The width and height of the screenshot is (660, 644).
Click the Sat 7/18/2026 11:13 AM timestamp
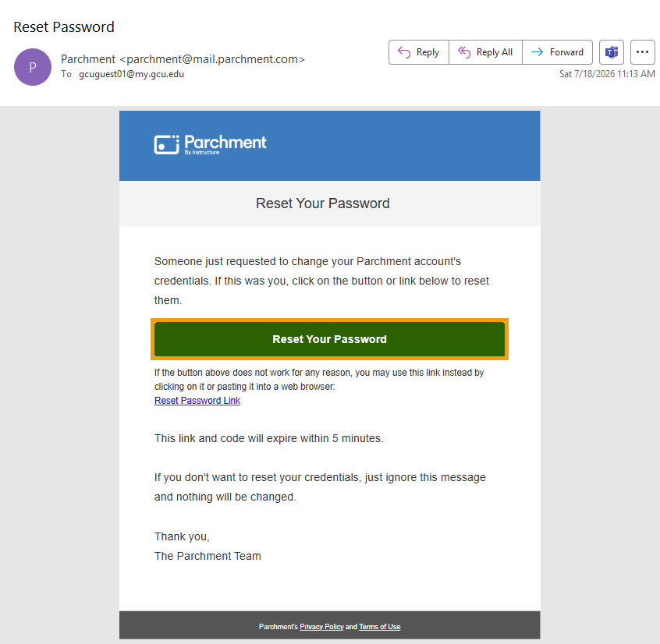pyautogui.click(x=607, y=74)
